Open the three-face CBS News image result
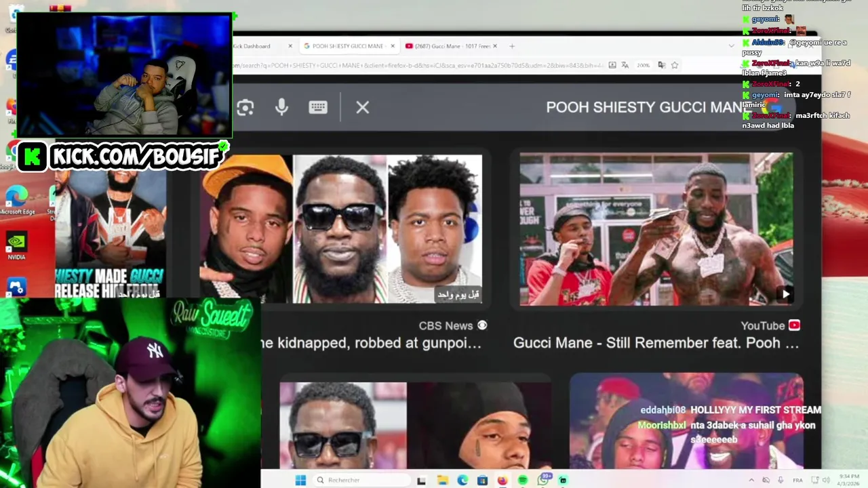This screenshot has height=488, width=868. coord(340,228)
